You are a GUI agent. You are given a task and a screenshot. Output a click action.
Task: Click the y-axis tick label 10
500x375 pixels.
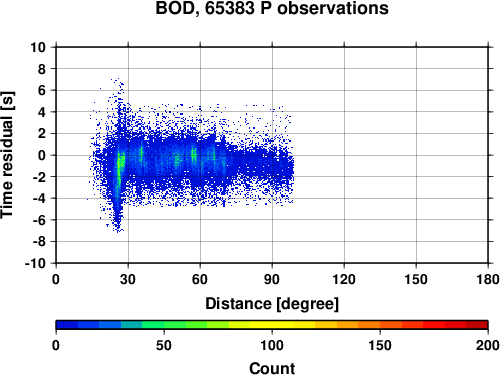(x=38, y=47)
